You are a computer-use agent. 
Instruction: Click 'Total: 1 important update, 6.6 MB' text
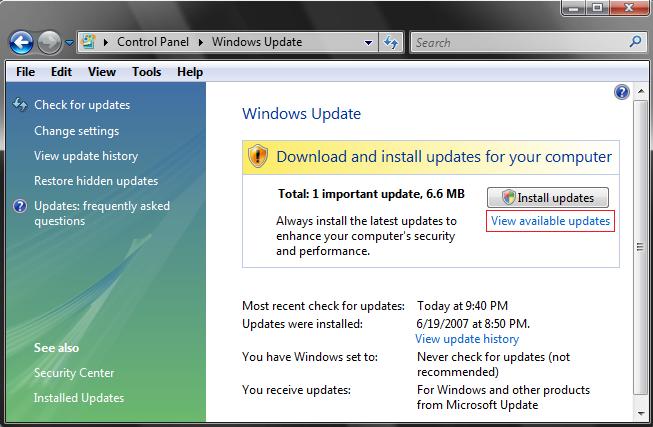(x=371, y=194)
